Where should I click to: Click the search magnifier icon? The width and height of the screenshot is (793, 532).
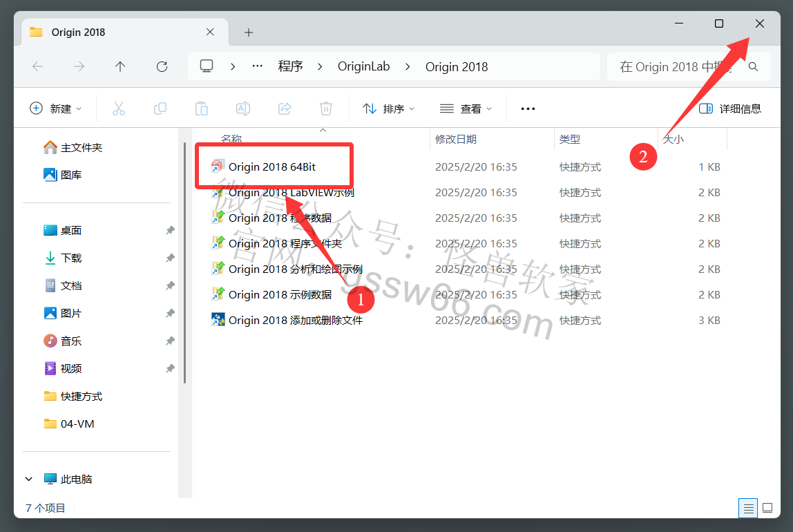(753, 67)
